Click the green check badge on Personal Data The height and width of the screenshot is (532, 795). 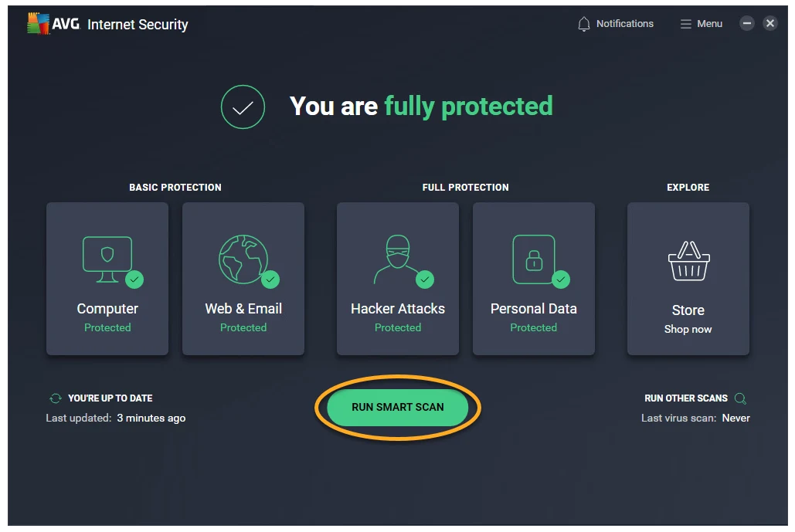[x=561, y=280]
